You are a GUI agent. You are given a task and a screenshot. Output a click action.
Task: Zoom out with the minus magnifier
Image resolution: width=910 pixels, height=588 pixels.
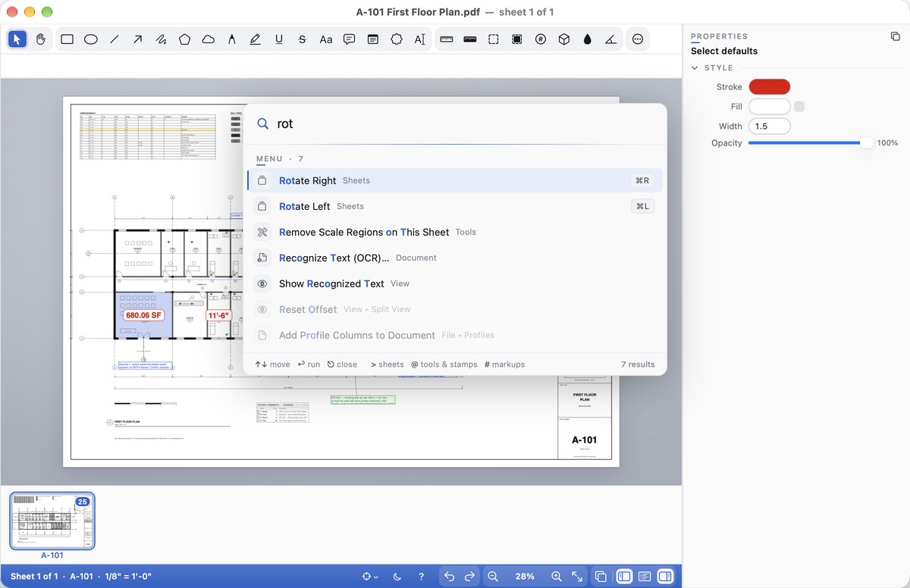click(x=493, y=577)
